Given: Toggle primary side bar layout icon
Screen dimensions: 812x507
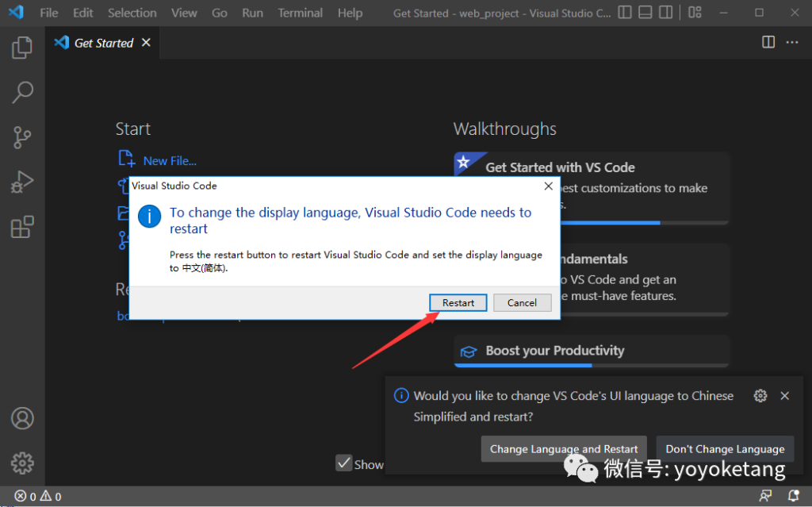Looking at the screenshot, I should [x=625, y=12].
